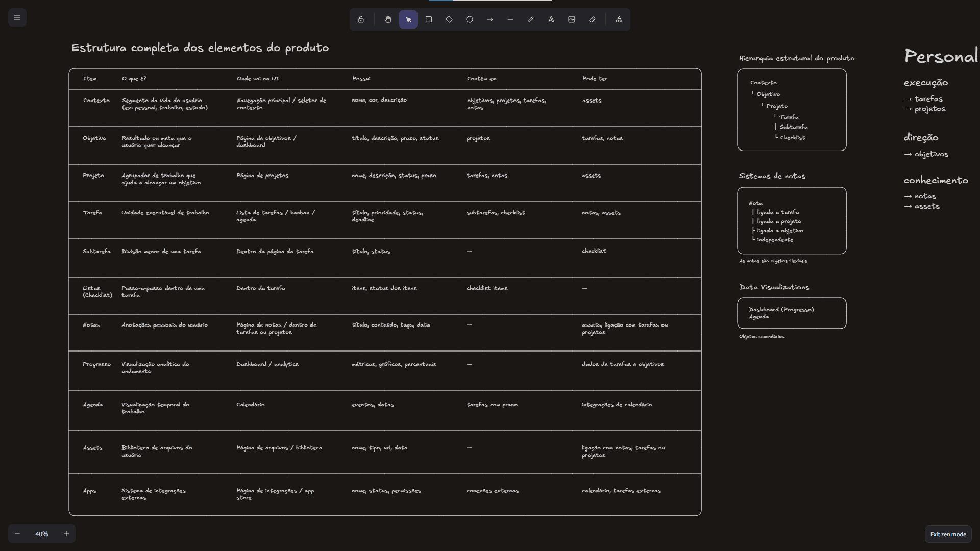Select the Eraser tool
Screen dimensions: 980x551
(x=592, y=19)
